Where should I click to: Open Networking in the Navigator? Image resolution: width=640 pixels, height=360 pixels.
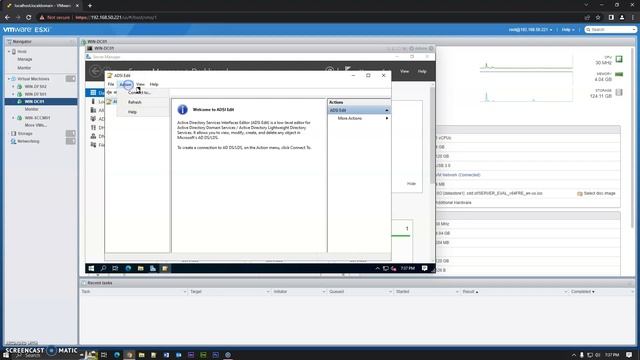point(29,141)
